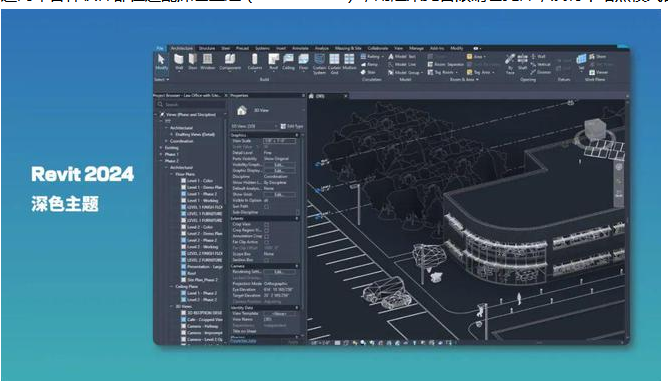The height and width of the screenshot is (381, 668).
Task: Open the File tab
Action: (160, 48)
